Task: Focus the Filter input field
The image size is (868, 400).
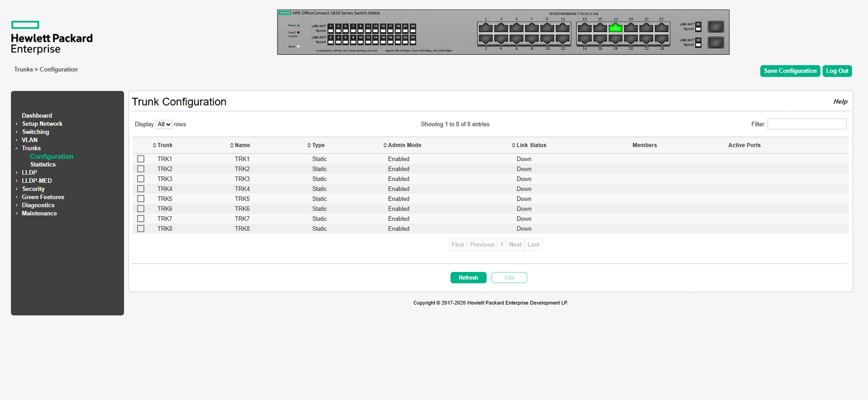Action: point(807,124)
